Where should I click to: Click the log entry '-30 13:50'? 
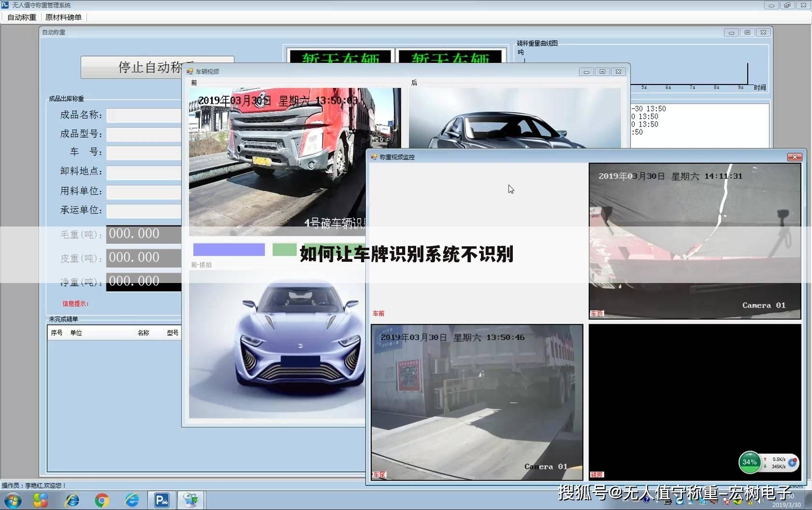point(649,109)
